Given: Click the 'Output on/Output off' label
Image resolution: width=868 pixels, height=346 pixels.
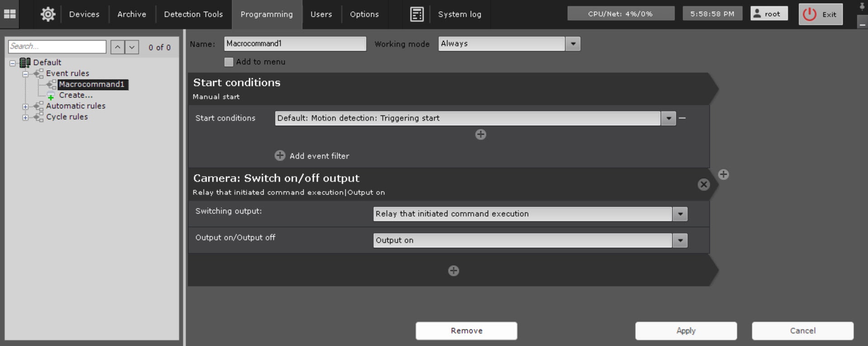Looking at the screenshot, I should [x=235, y=237].
